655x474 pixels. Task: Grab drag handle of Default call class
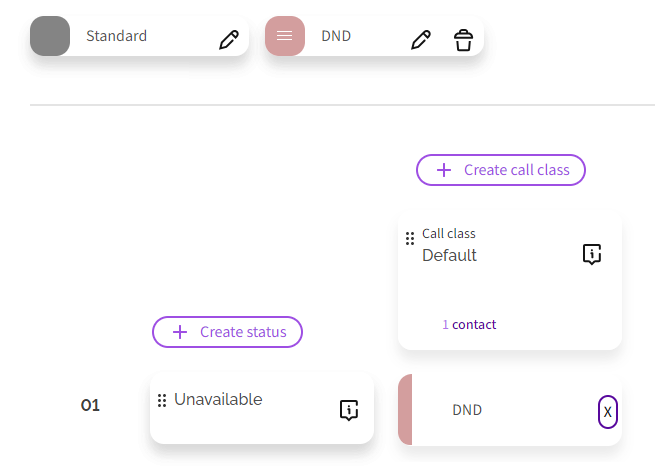(x=409, y=238)
